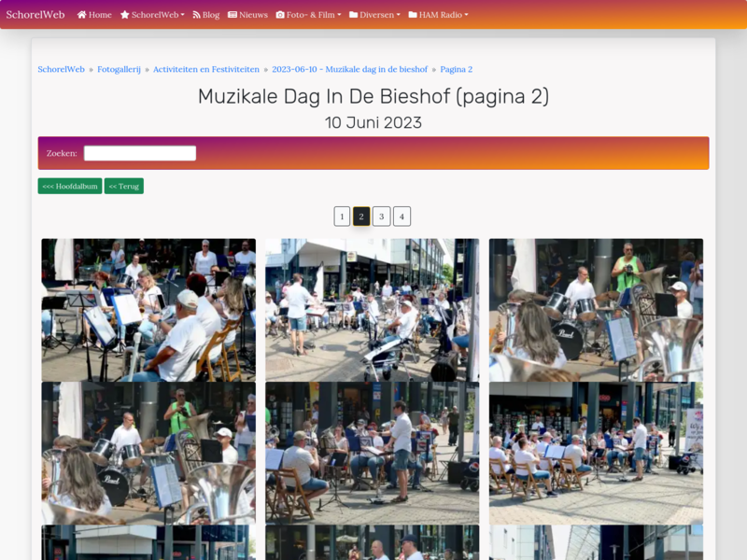Go to gallery page 1

click(342, 217)
